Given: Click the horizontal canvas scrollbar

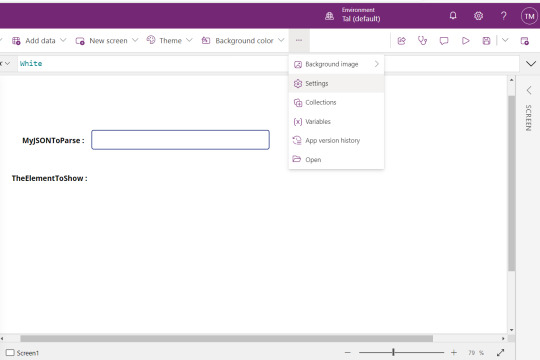Looking at the screenshot, I should [226, 339].
